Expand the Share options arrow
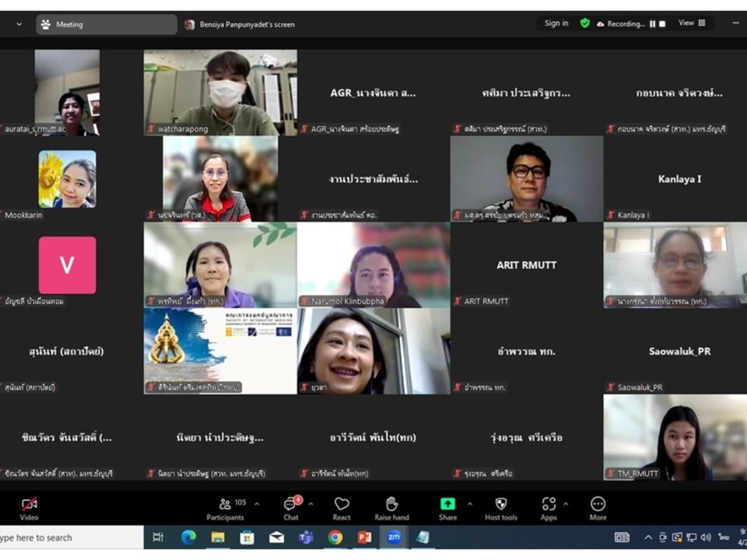 [x=470, y=504]
